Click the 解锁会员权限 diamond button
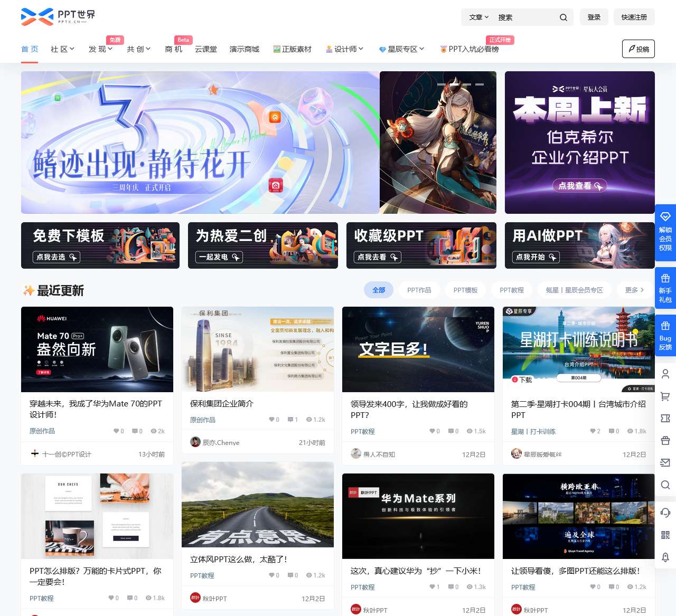The width and height of the screenshot is (676, 616). click(665, 232)
